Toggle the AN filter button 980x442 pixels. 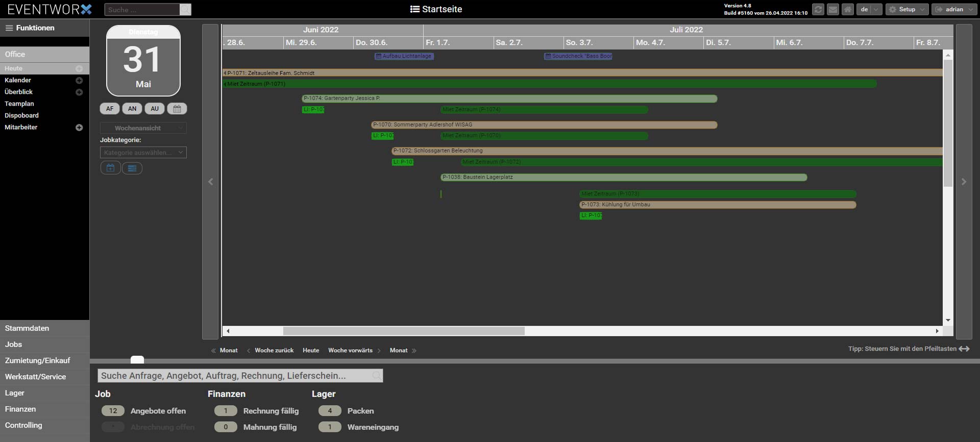point(132,109)
